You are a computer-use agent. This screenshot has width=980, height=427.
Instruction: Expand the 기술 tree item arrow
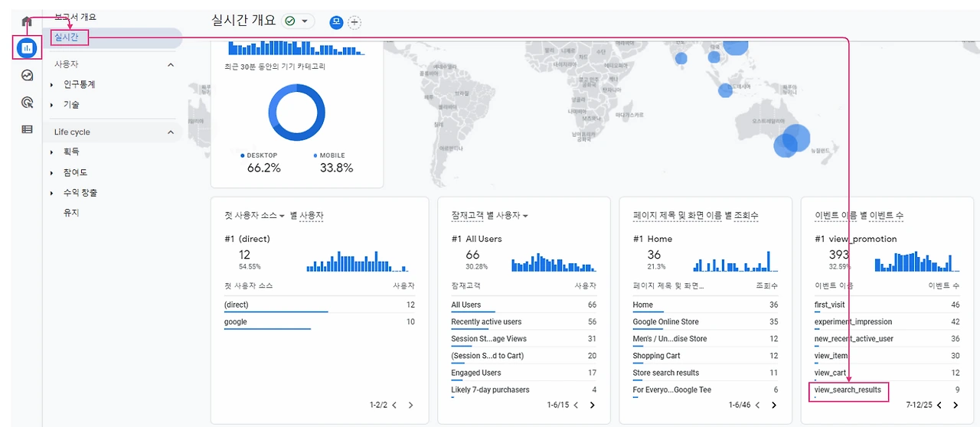point(52,105)
